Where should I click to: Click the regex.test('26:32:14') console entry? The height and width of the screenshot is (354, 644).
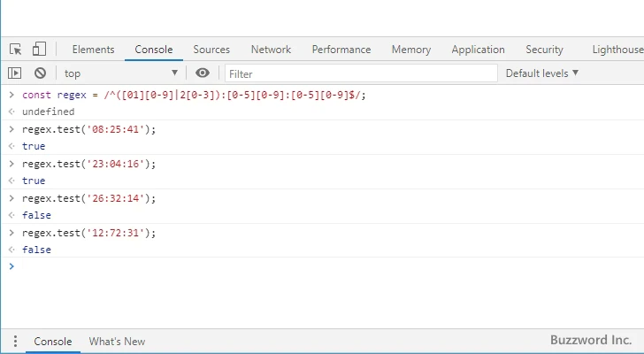[88, 198]
